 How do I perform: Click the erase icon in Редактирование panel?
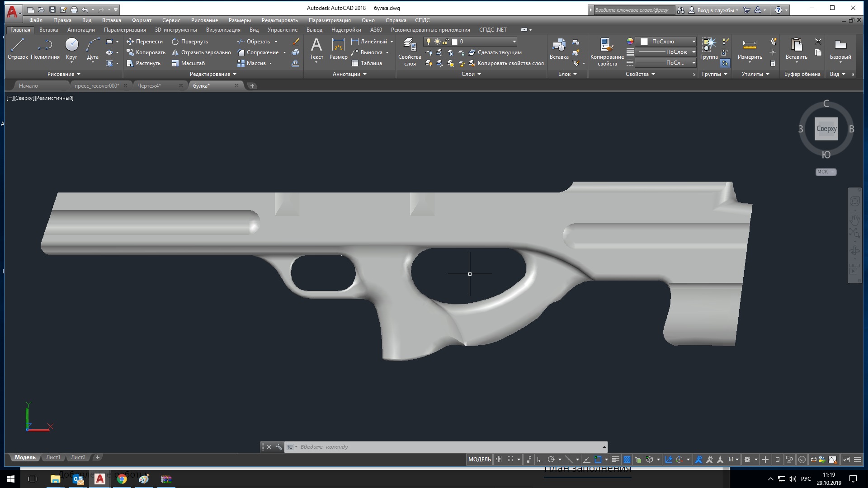point(295,42)
